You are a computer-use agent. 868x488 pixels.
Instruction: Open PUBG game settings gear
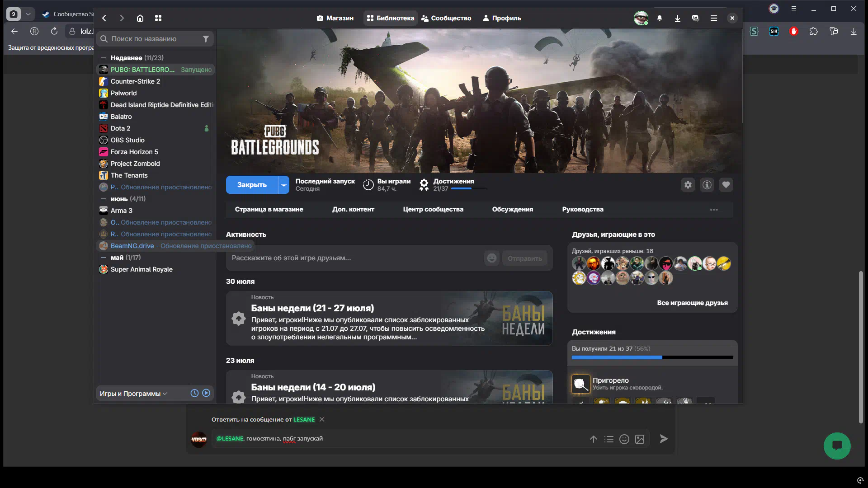688,185
